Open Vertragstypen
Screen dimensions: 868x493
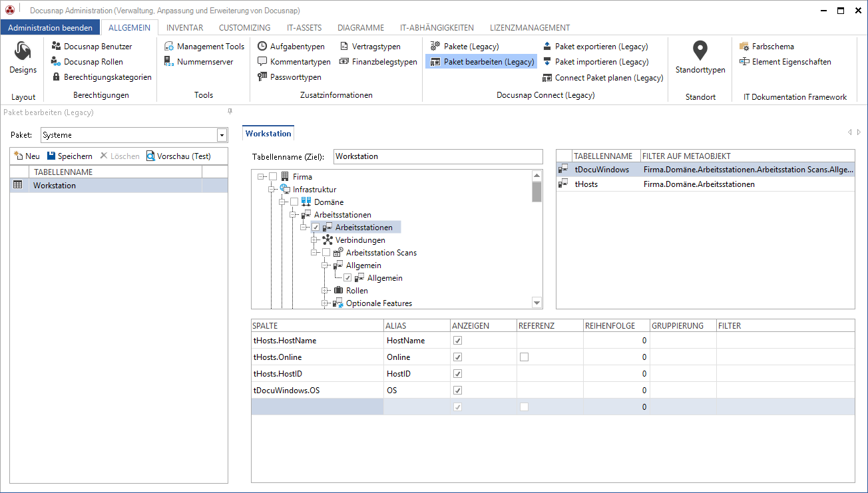[x=370, y=47]
